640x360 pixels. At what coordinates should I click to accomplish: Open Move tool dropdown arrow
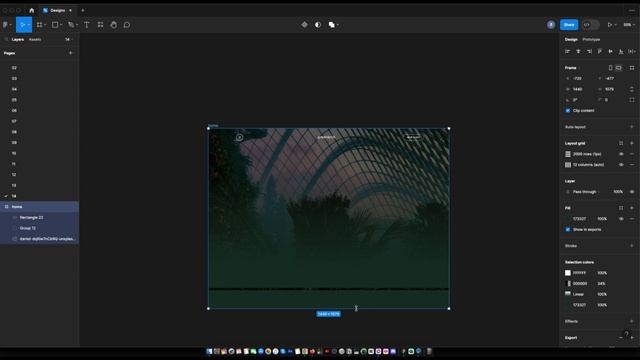coord(29,25)
